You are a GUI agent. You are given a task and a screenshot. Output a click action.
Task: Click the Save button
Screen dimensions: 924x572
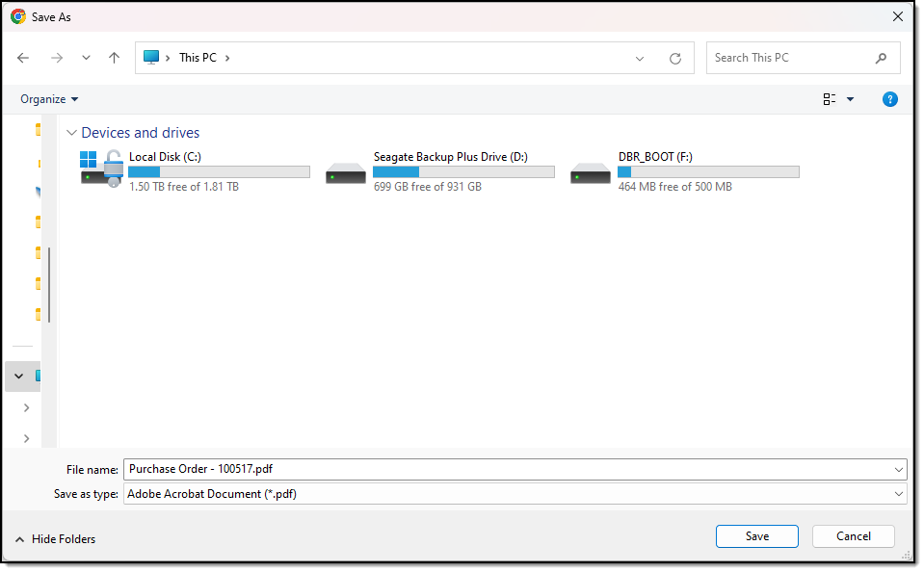point(757,536)
